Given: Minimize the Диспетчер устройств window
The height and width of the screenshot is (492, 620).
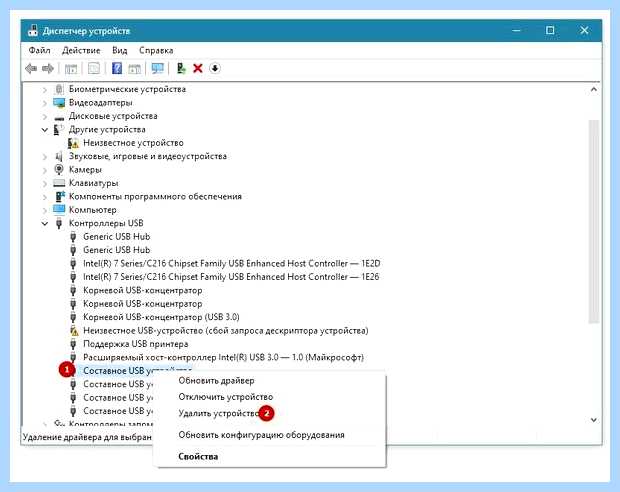Looking at the screenshot, I should pyautogui.click(x=516, y=30).
